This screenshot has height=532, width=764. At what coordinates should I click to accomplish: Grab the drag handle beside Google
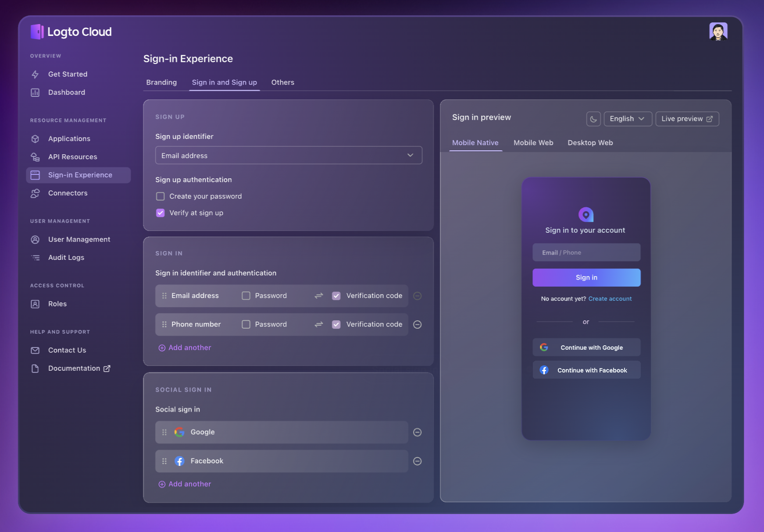[x=164, y=433]
